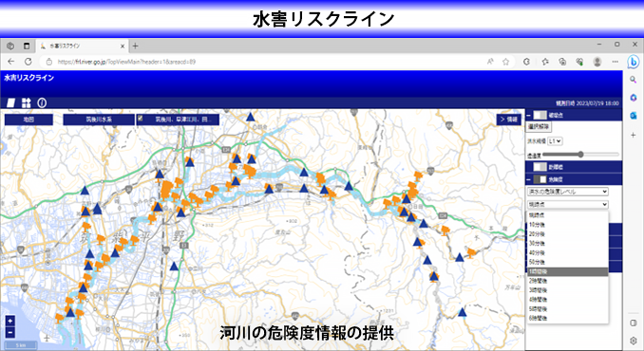Toggle the 危険度 section switch
This screenshot has width=644, height=351.
point(540,179)
